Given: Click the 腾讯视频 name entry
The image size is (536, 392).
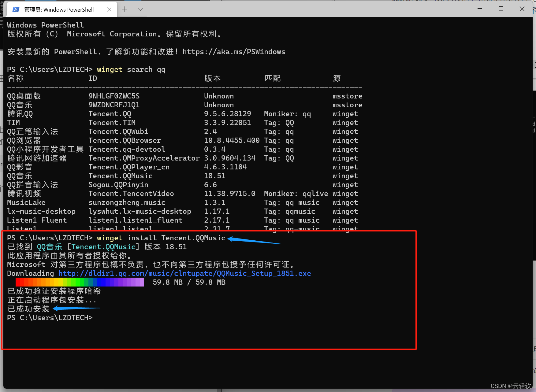Looking at the screenshot, I should (24, 194).
